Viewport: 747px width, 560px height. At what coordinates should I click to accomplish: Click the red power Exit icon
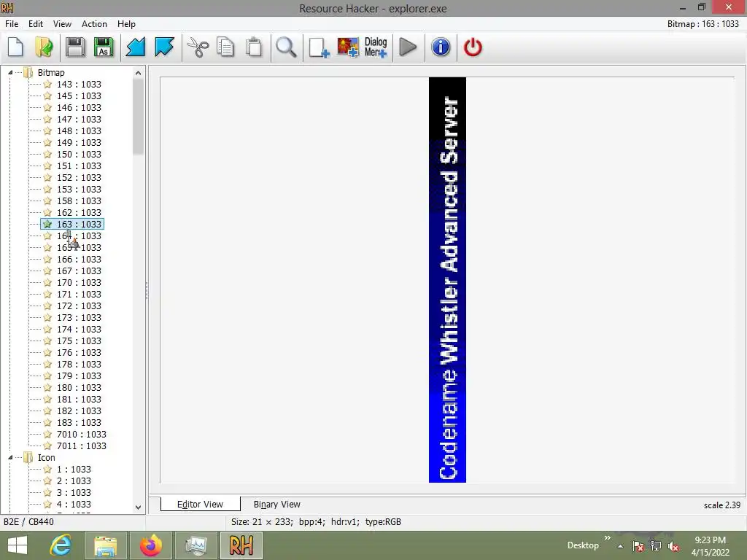(x=473, y=47)
